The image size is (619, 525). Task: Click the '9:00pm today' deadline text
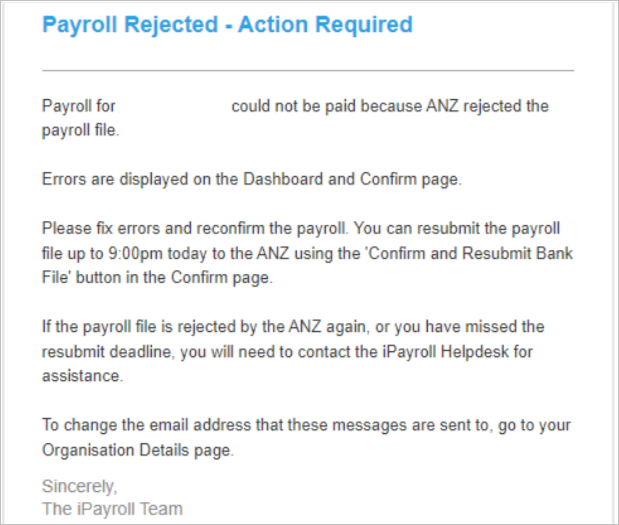(x=158, y=253)
